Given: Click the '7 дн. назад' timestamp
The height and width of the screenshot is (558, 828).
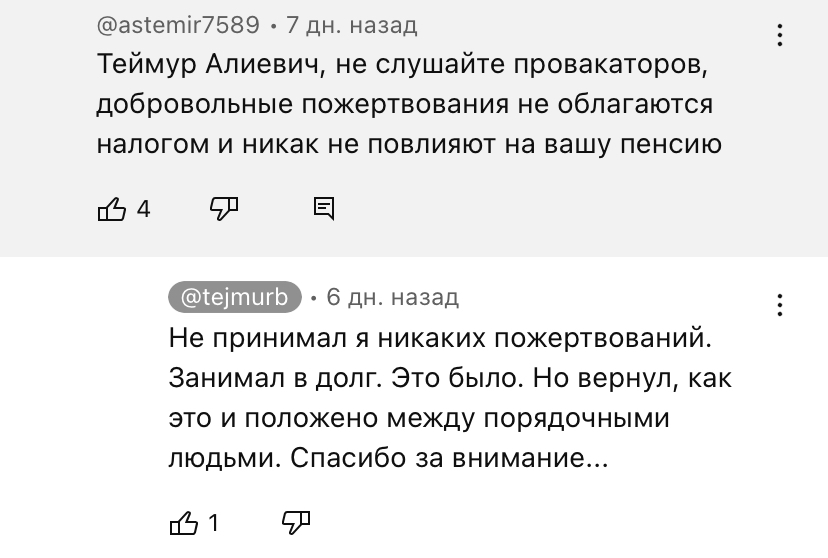Looking at the screenshot, I should (x=352, y=25).
